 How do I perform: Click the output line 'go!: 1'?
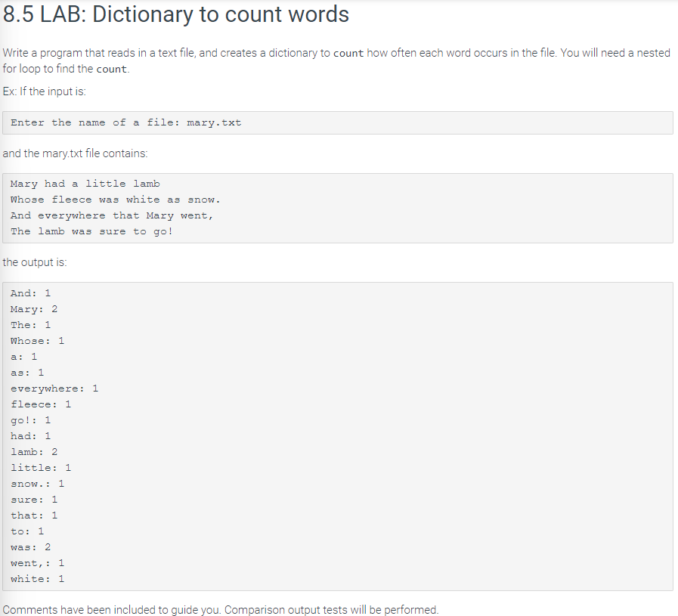(31, 420)
